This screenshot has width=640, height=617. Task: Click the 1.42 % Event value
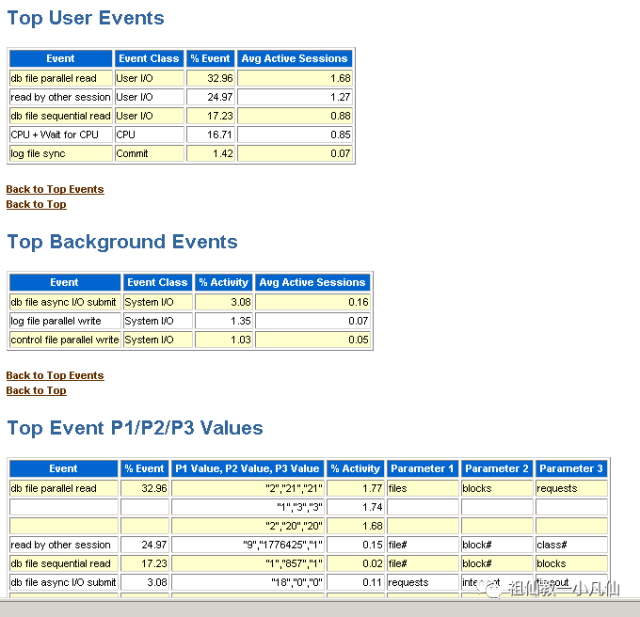tap(211, 153)
